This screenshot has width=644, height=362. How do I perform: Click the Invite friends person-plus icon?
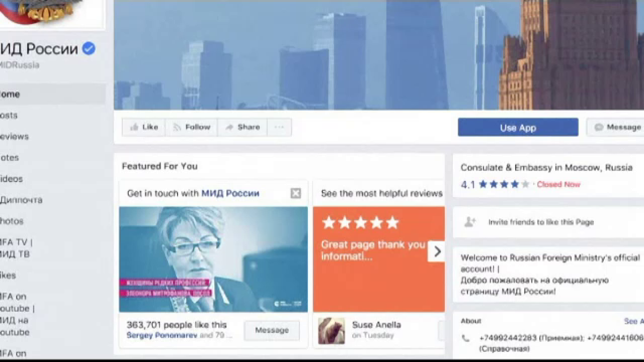tap(470, 222)
